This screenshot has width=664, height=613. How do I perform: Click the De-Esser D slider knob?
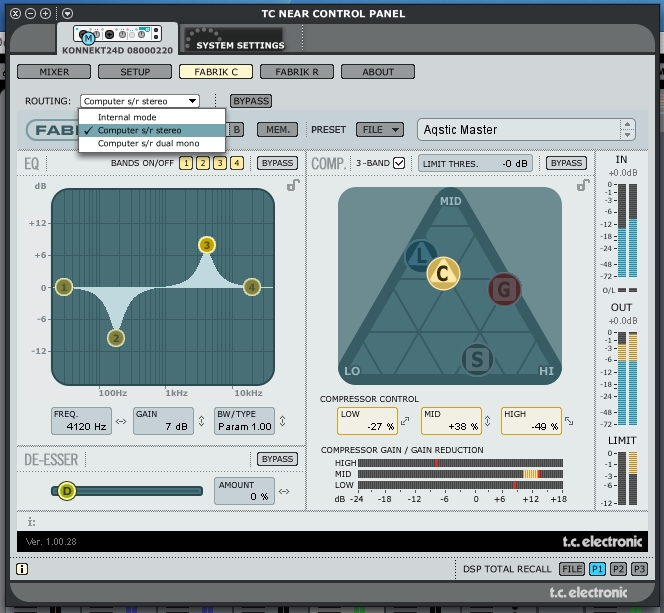click(66, 491)
